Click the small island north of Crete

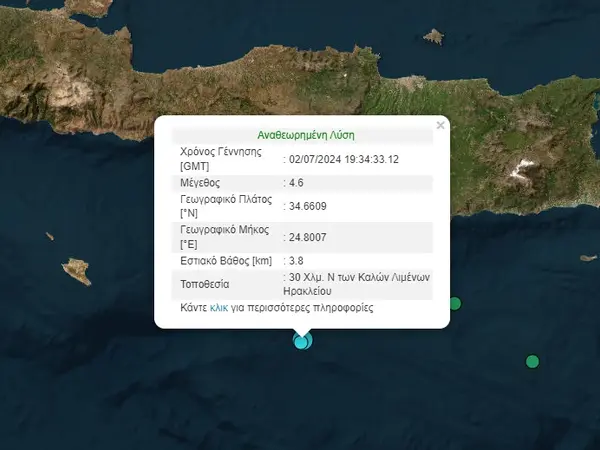tap(433, 37)
